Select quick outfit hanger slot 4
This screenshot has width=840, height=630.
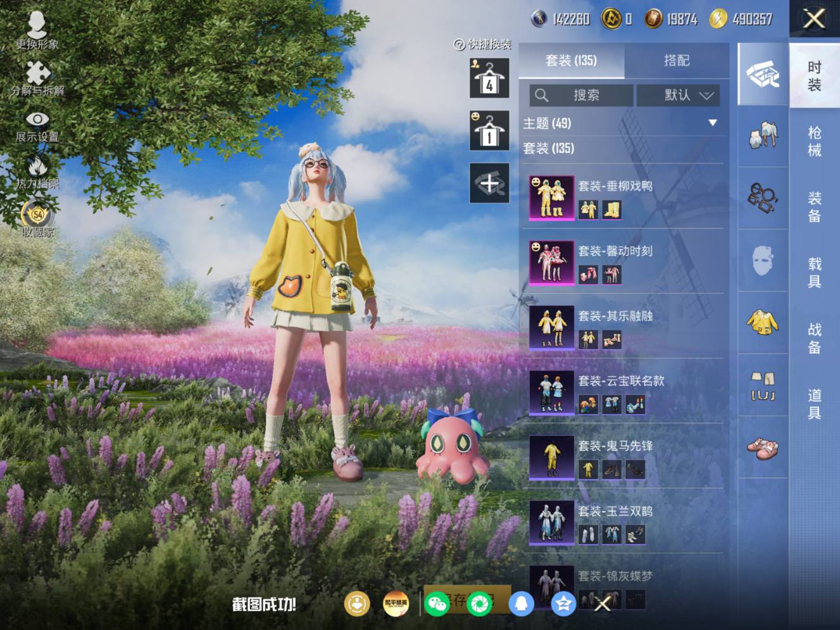(489, 78)
